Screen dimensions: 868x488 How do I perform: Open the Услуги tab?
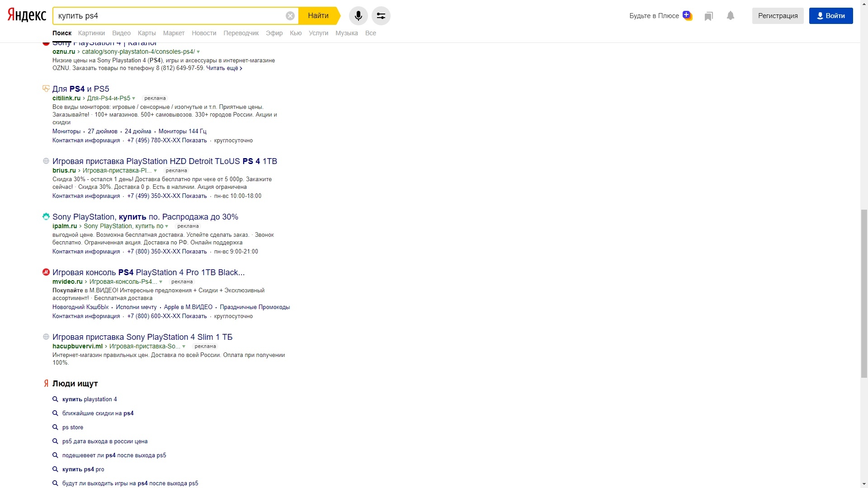pyautogui.click(x=318, y=33)
